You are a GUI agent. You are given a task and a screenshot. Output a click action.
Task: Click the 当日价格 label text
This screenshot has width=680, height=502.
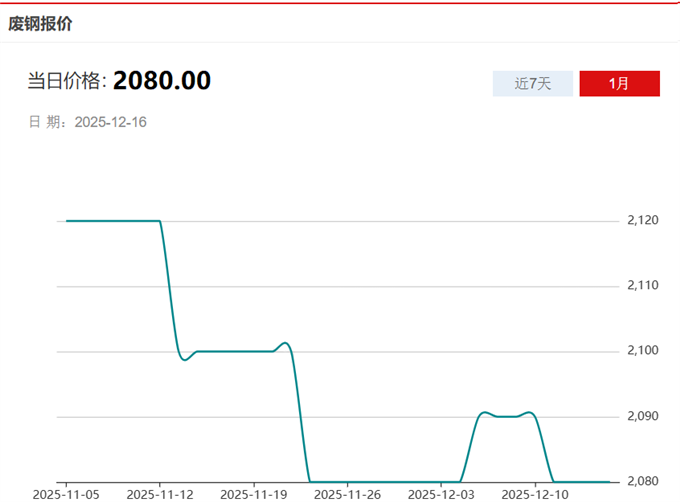point(66,82)
